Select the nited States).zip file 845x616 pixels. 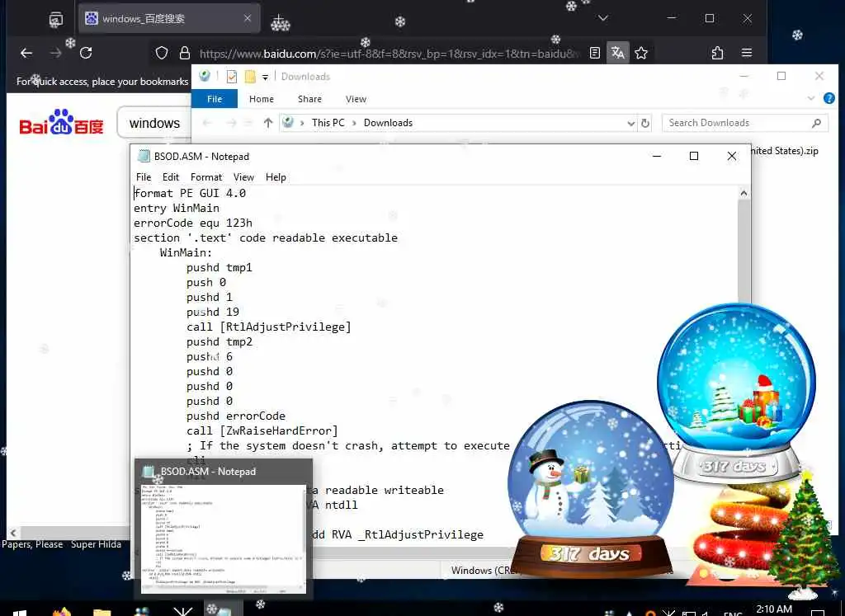786,151
